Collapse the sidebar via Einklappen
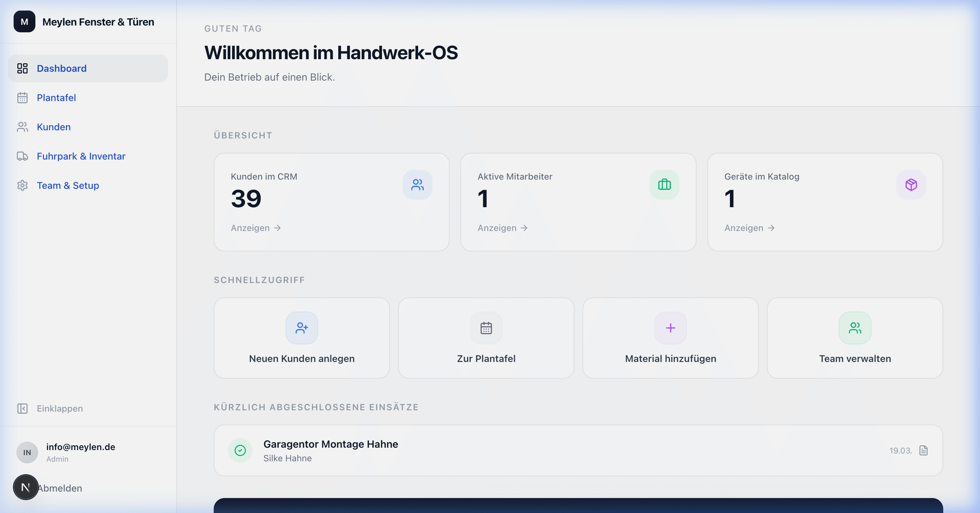980x513 pixels. 50,409
